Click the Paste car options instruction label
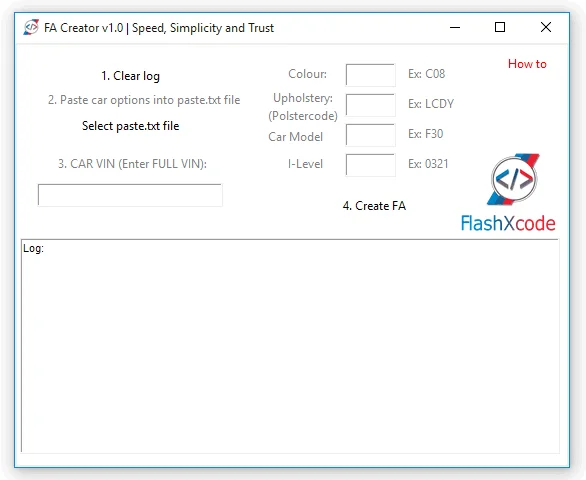 click(144, 100)
